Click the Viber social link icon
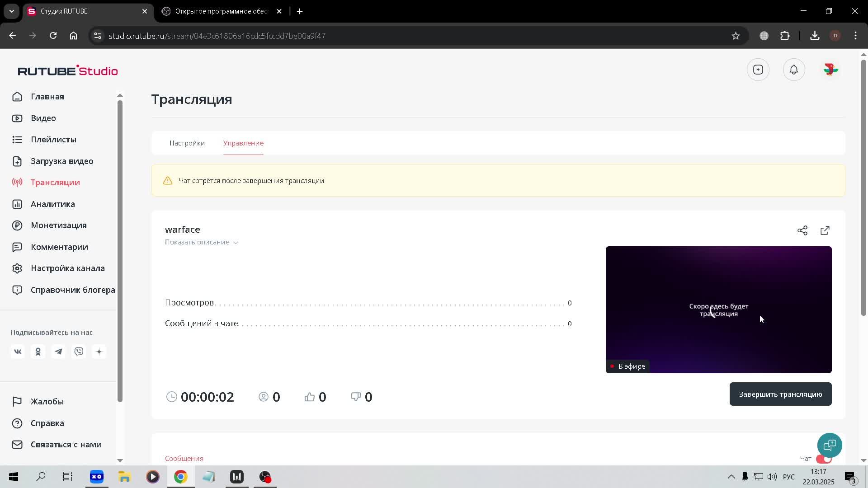 coord(79,352)
